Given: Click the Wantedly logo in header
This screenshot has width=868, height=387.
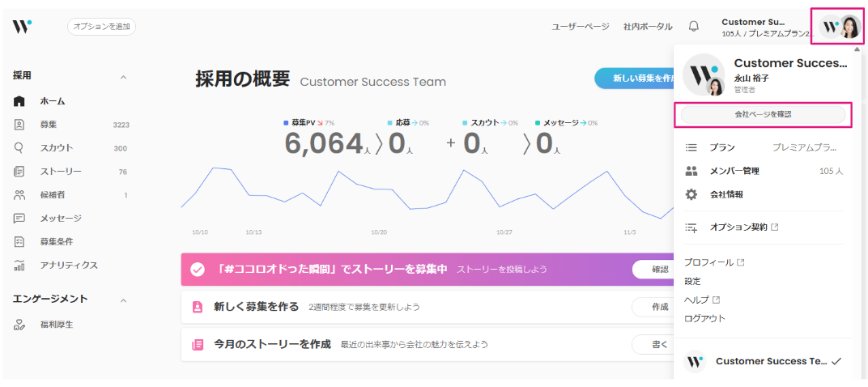Looking at the screenshot, I should (22, 27).
